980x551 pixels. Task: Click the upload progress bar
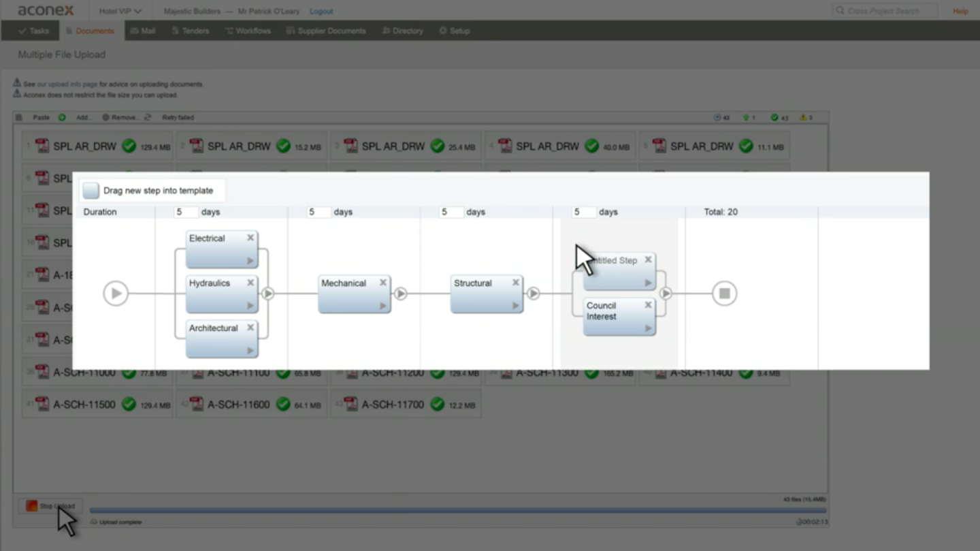click(x=458, y=510)
